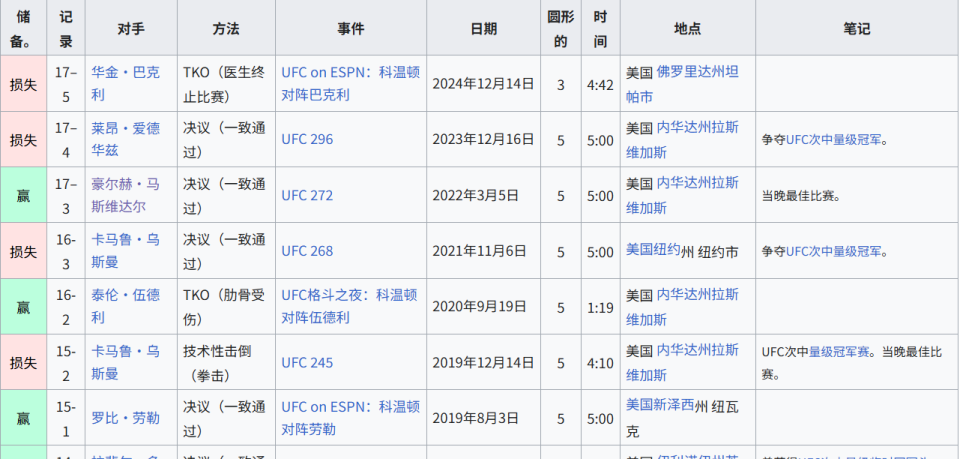
Task: Select the date 2024年12月14日
Action: (484, 84)
